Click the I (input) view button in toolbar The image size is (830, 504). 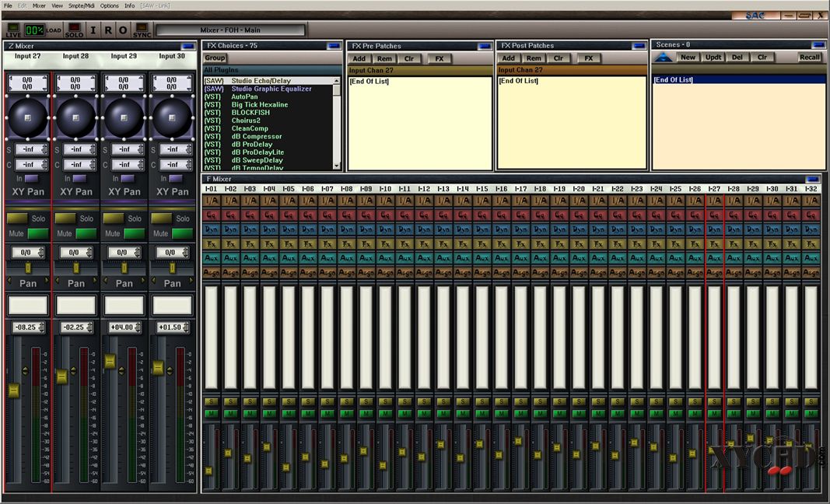point(93,30)
